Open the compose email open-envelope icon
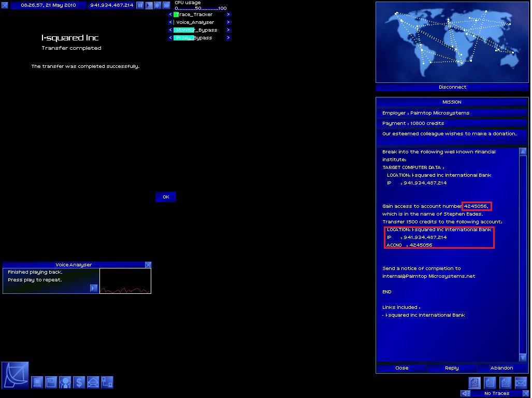The image size is (532, 398). click(93, 382)
